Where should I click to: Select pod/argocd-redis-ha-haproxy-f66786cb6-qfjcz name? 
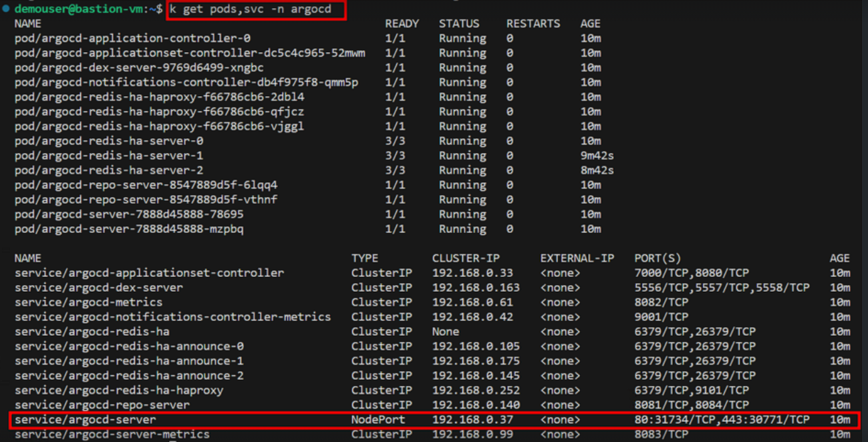point(159,112)
